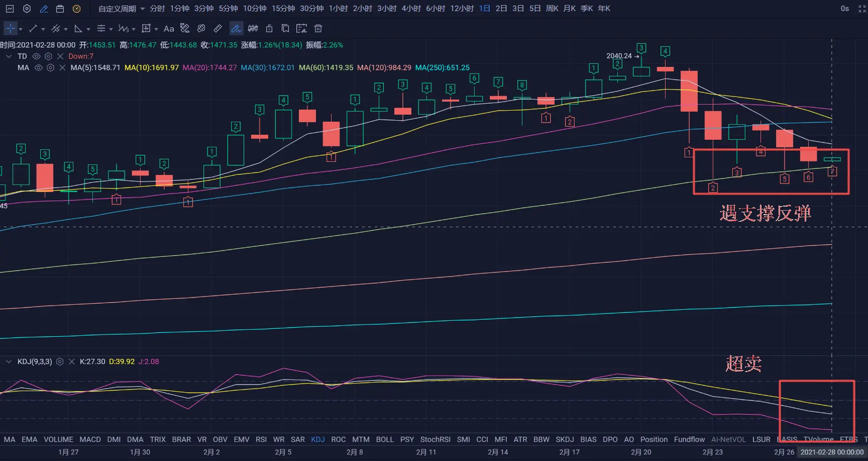Image resolution: width=868 pixels, height=461 pixels.
Task: Click the candlestick pattern icon in drawing toolbar
Action: click(253, 29)
